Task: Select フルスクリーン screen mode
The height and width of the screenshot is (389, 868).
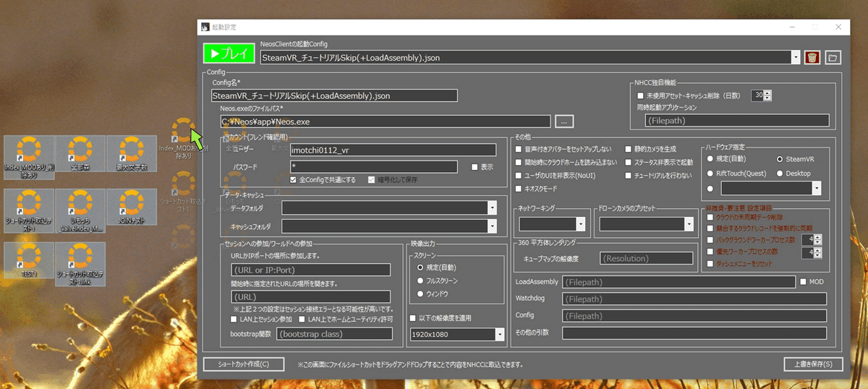Action: [x=420, y=281]
